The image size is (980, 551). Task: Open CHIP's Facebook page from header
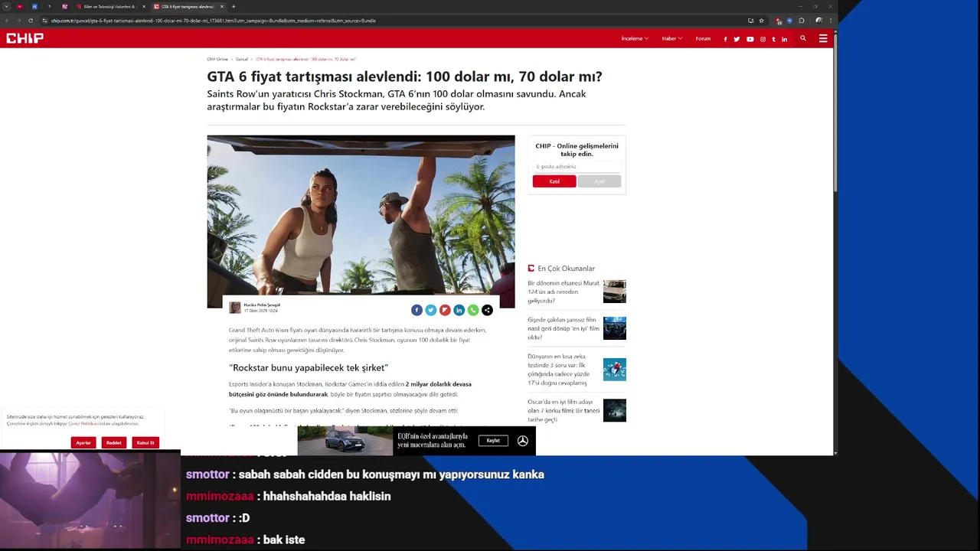click(725, 39)
